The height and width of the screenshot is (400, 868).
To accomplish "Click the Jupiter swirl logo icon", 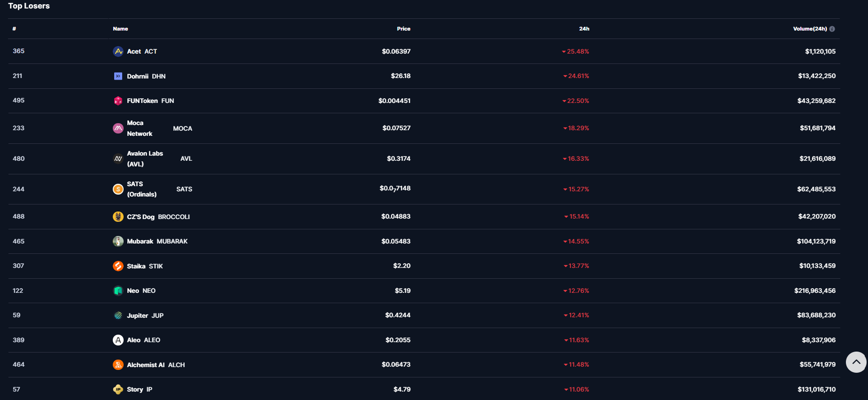I will coord(118,315).
